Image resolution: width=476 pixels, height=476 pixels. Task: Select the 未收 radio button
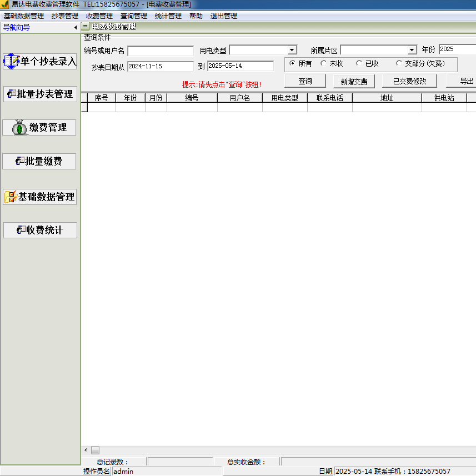coord(324,63)
